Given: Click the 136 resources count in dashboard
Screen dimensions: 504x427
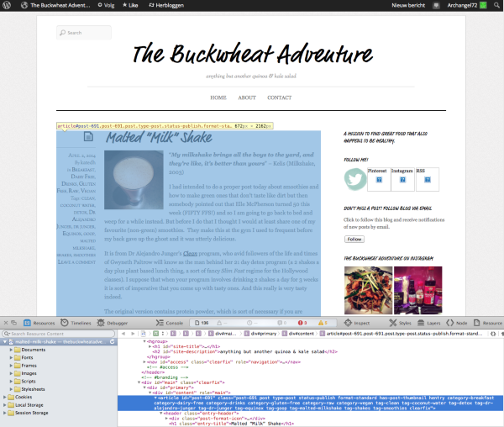Looking at the screenshot, I should click(x=202, y=323).
